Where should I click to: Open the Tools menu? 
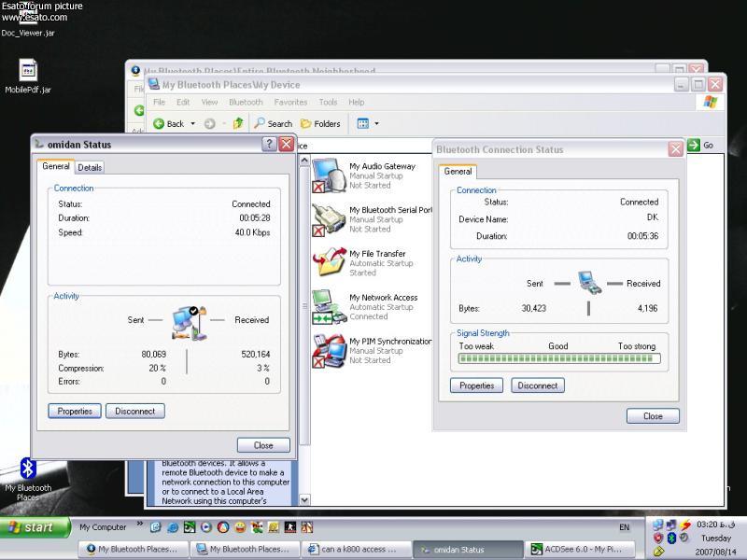pyautogui.click(x=328, y=102)
